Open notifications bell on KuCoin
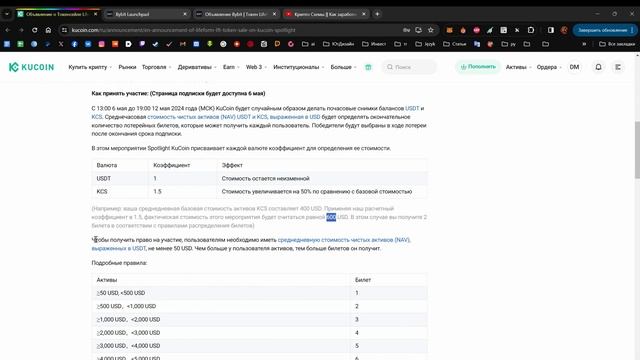Screen dimensions: 640x360 (598, 67)
